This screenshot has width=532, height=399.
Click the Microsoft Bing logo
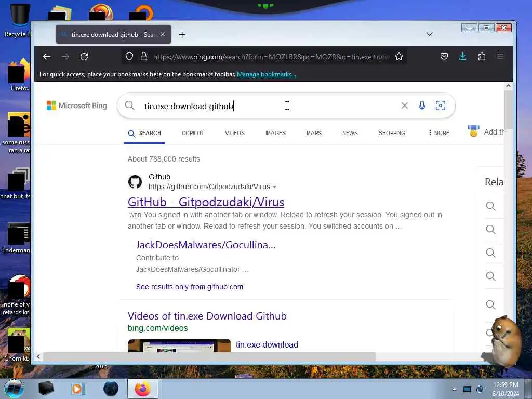(x=77, y=105)
